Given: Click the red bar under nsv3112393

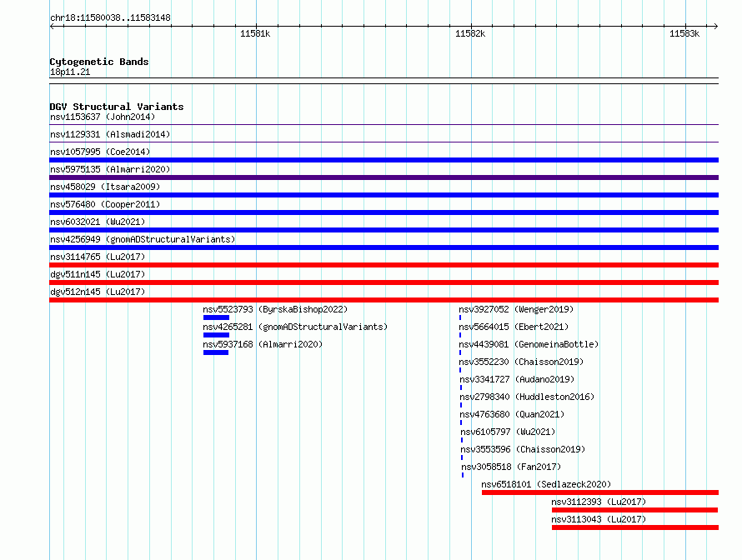Looking at the screenshot, I should coord(634,510).
